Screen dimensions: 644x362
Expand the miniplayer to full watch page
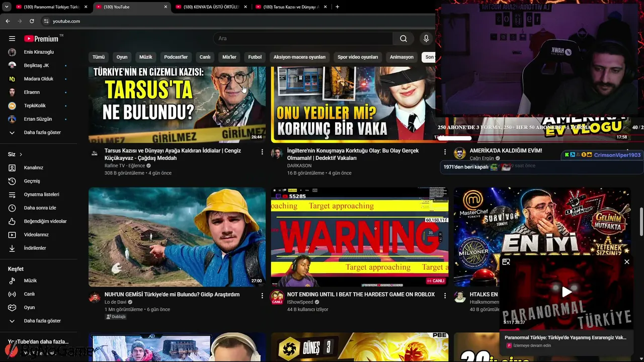click(x=506, y=262)
